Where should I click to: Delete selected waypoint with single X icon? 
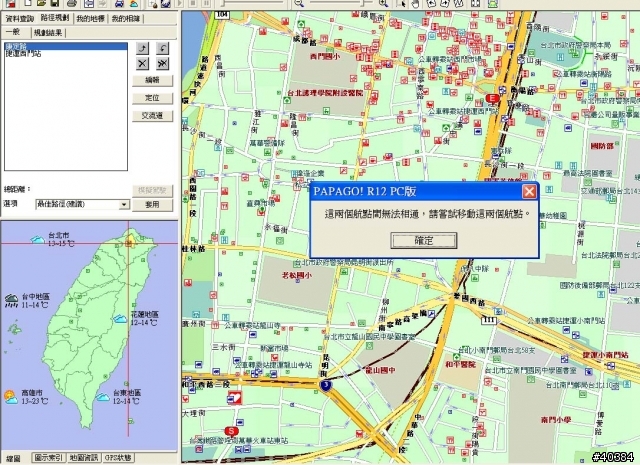pos(142,63)
